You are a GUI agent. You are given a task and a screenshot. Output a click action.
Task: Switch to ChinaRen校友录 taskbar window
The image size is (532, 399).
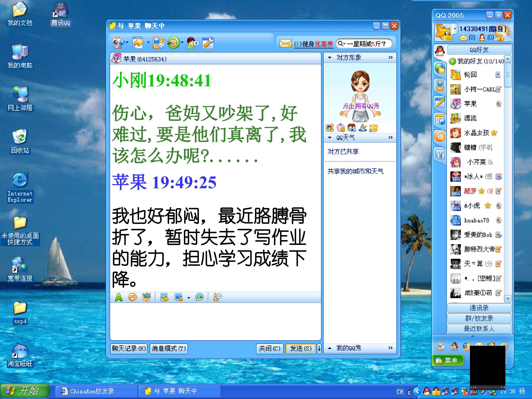click(x=96, y=392)
